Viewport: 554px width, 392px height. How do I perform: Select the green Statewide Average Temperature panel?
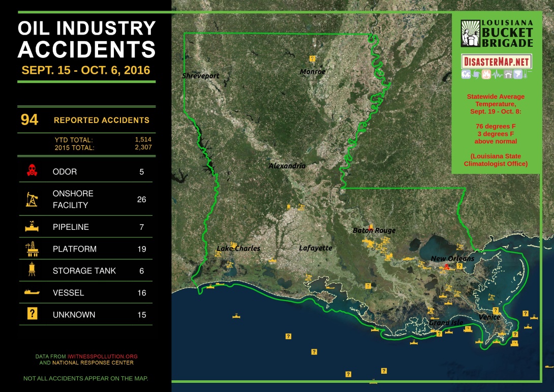(496, 130)
